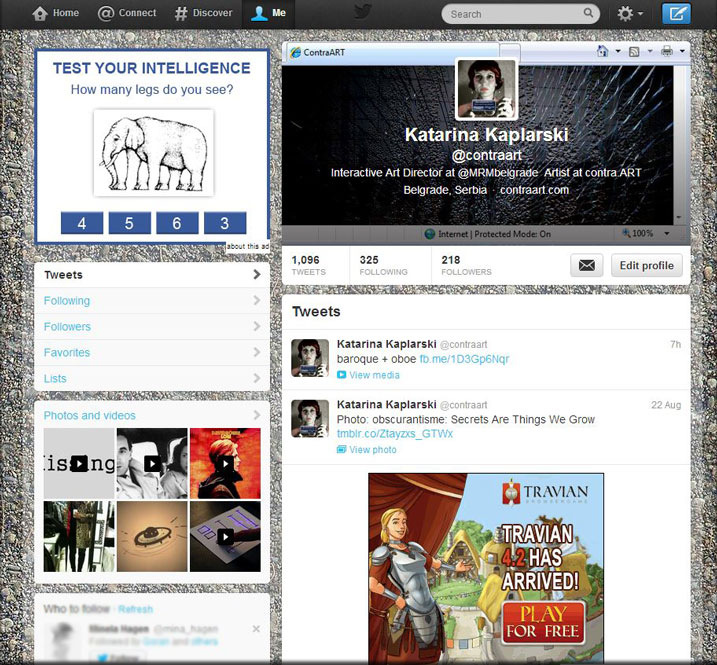Click the avatar on the baroque + oboe tweet
The image size is (717, 665).
coord(310,358)
